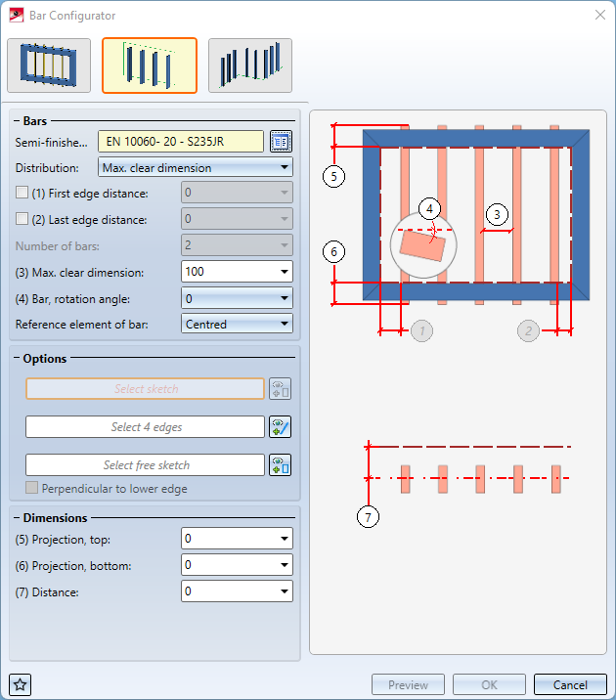Image resolution: width=616 pixels, height=700 pixels.
Task: Click the Select 4 edges field
Action: point(146,427)
